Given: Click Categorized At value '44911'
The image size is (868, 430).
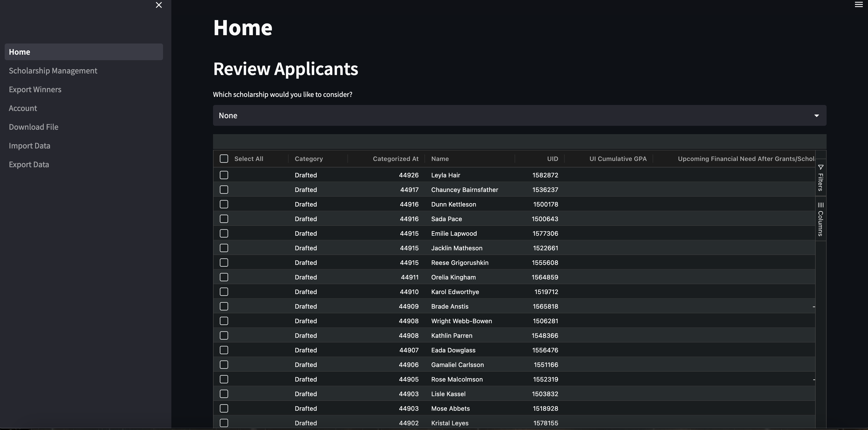Looking at the screenshot, I should point(410,277).
